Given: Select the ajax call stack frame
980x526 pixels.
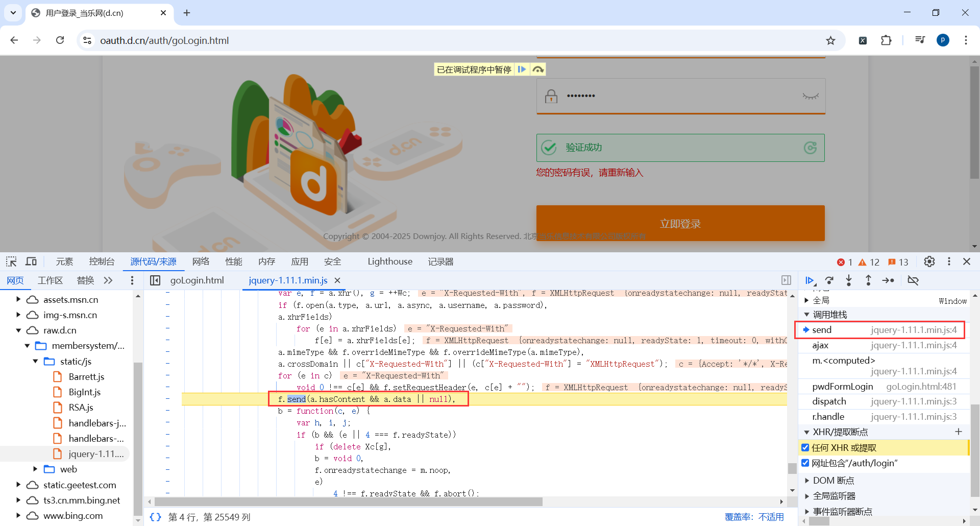Looking at the screenshot, I should pos(885,346).
